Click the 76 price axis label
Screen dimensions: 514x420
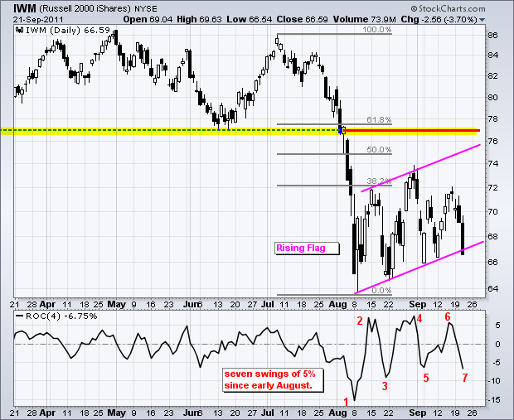pyautogui.click(x=493, y=141)
